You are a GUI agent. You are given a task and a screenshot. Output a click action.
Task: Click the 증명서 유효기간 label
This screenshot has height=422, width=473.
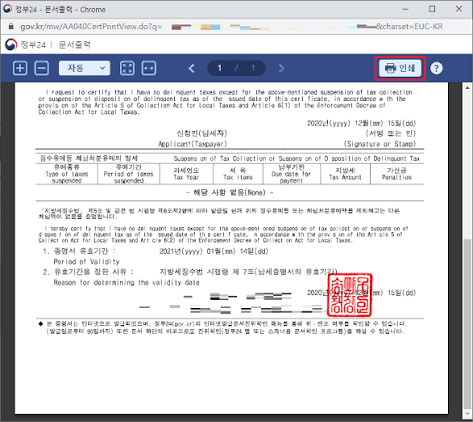pyautogui.click(x=80, y=251)
